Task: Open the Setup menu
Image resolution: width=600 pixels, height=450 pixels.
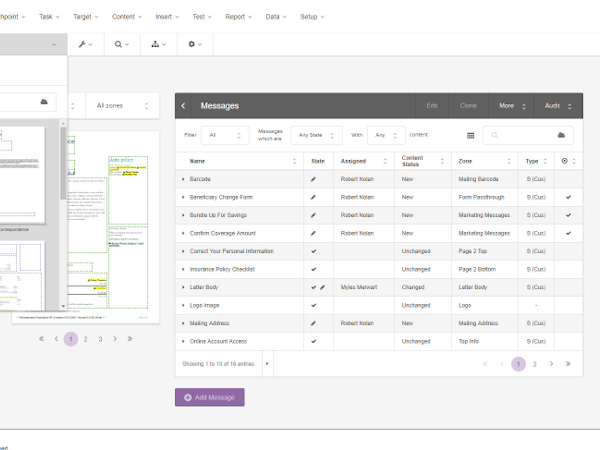Action: pyautogui.click(x=312, y=17)
